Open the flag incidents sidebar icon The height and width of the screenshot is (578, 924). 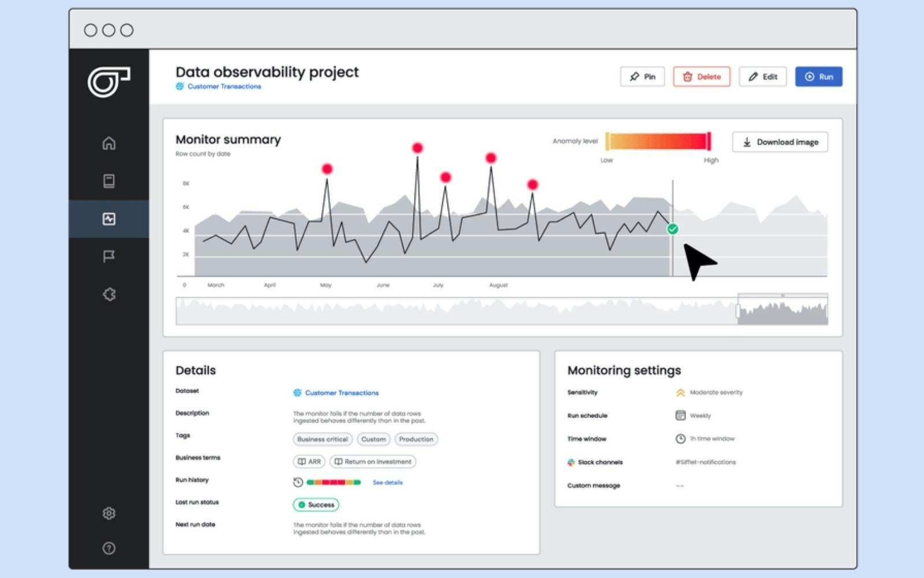click(109, 256)
